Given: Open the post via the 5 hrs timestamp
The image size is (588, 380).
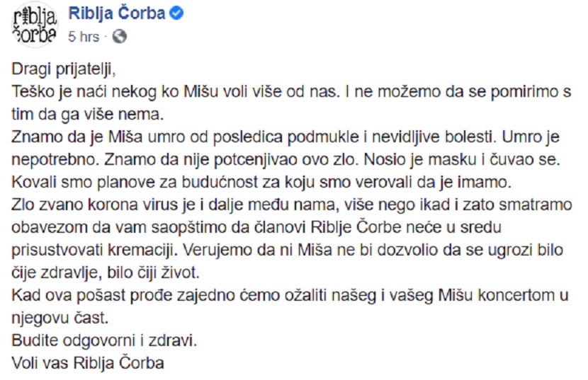Looking at the screenshot, I should [x=84, y=37].
